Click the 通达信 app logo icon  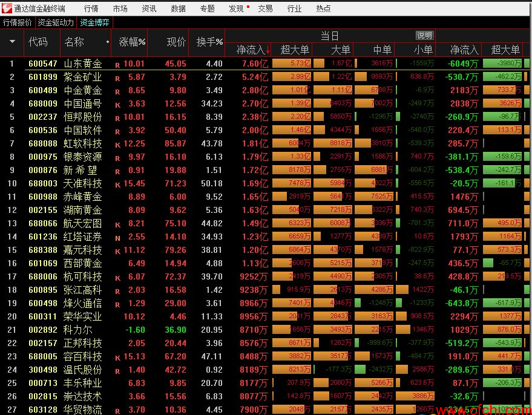coord(6,8)
